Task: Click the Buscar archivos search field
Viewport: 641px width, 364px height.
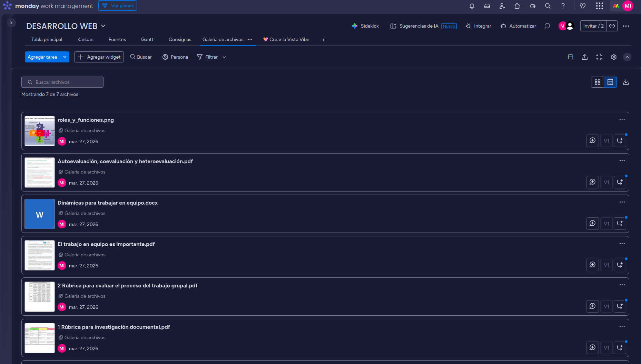Action: (62, 82)
